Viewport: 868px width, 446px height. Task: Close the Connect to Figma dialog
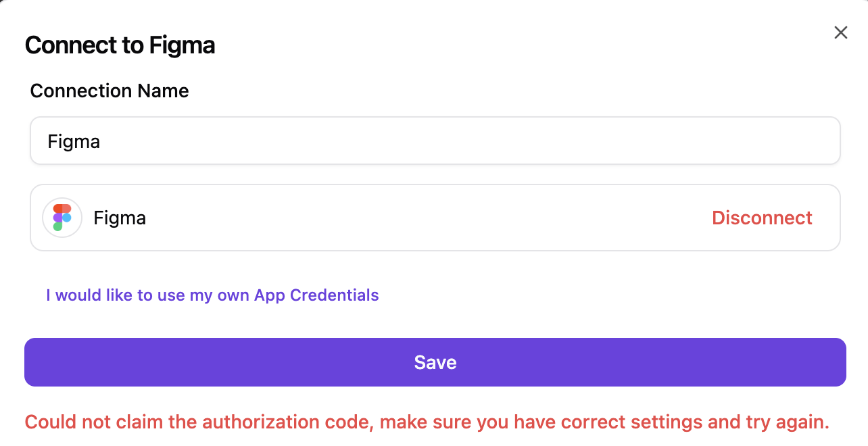coord(840,32)
